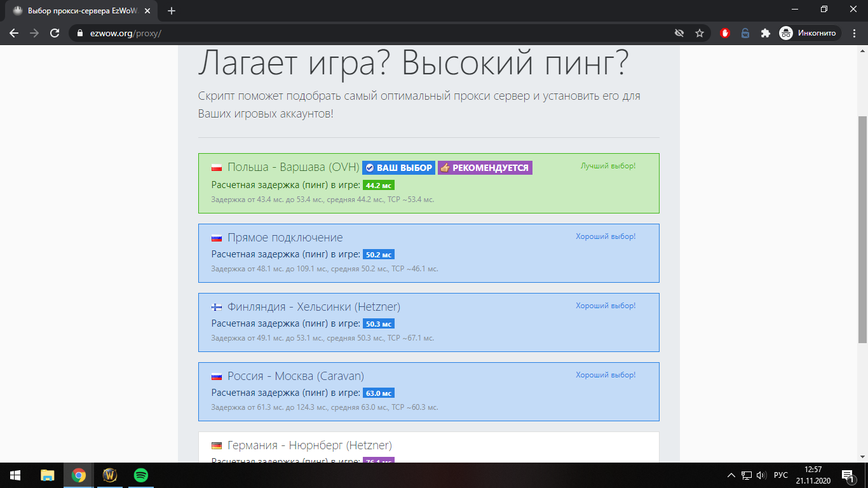Open Spotify from the taskbar
Image resolution: width=868 pixels, height=488 pixels.
click(x=141, y=475)
